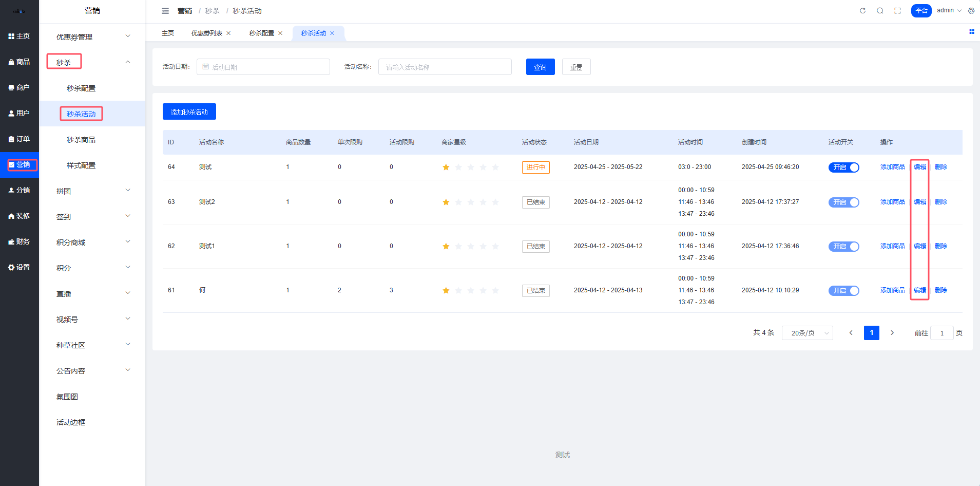Click the 添加秒杀活动 button

tap(189, 112)
